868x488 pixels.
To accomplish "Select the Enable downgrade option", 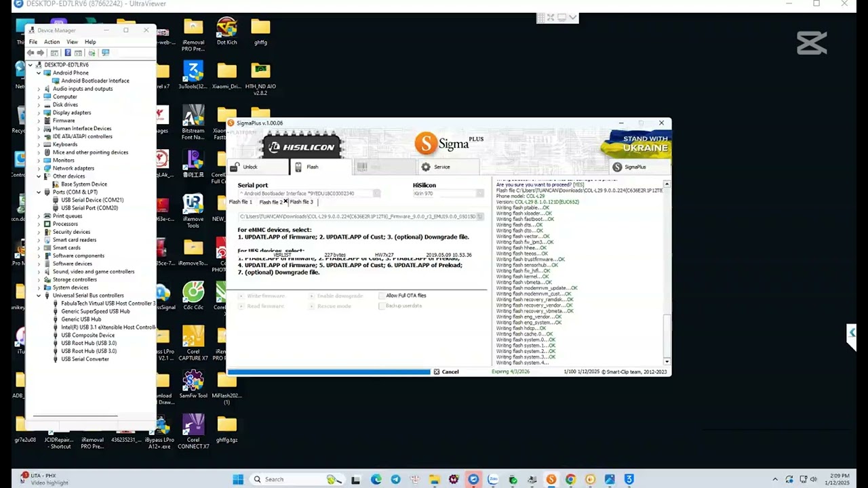I will pos(336,296).
